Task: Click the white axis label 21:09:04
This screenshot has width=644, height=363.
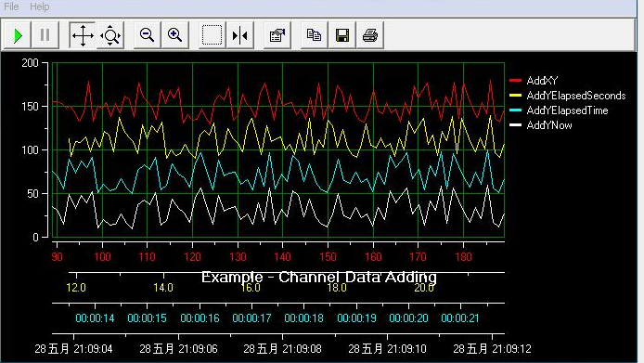Action: pos(93,349)
